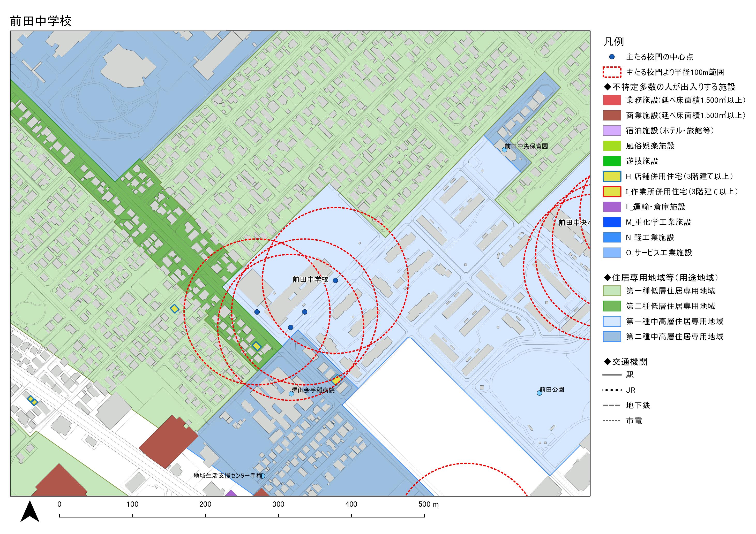Click the light-blue dot at 前田公園

(539, 393)
